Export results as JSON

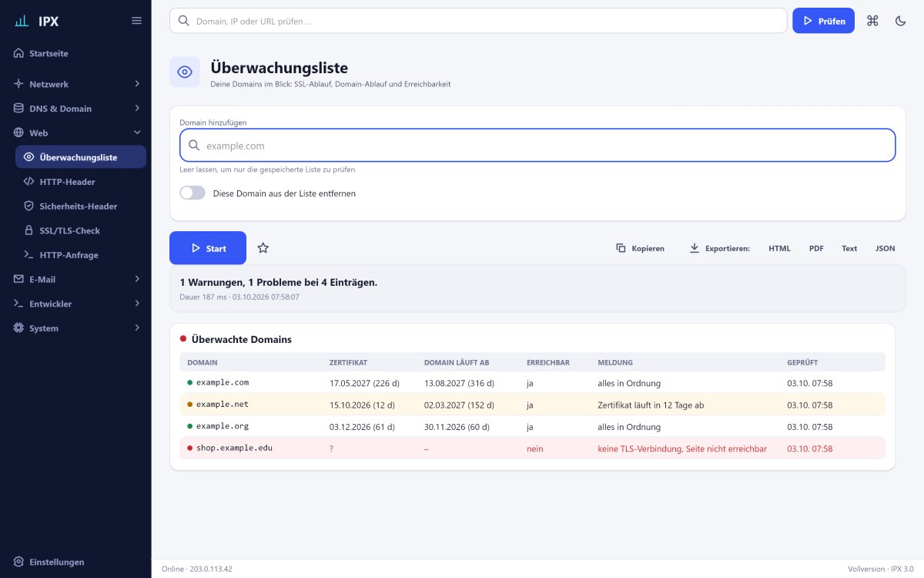885,248
